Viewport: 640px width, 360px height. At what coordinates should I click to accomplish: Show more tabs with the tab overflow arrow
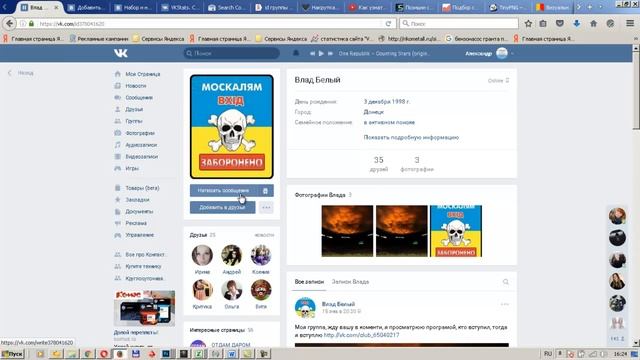[578, 7]
